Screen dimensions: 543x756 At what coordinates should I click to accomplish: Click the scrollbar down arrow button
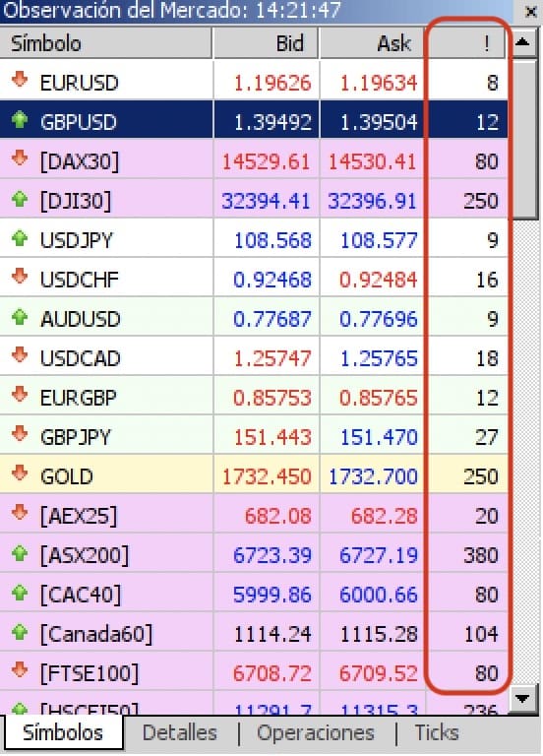[523, 699]
